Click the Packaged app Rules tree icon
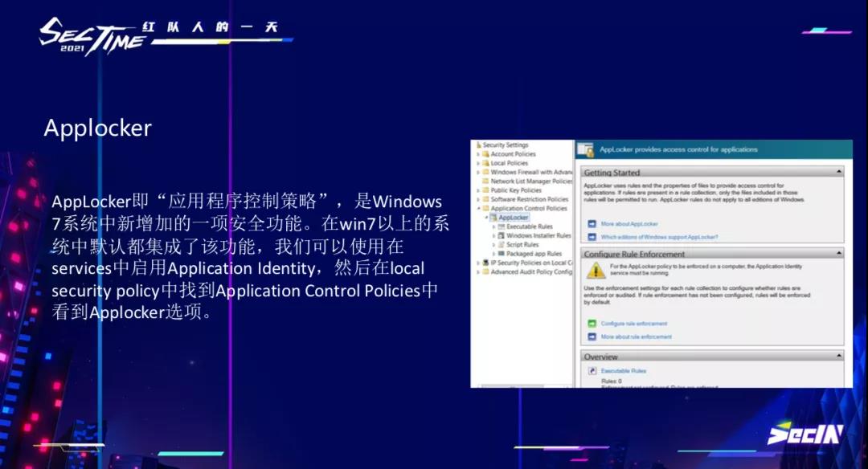Screen dimensions: 868x469 coord(501,253)
